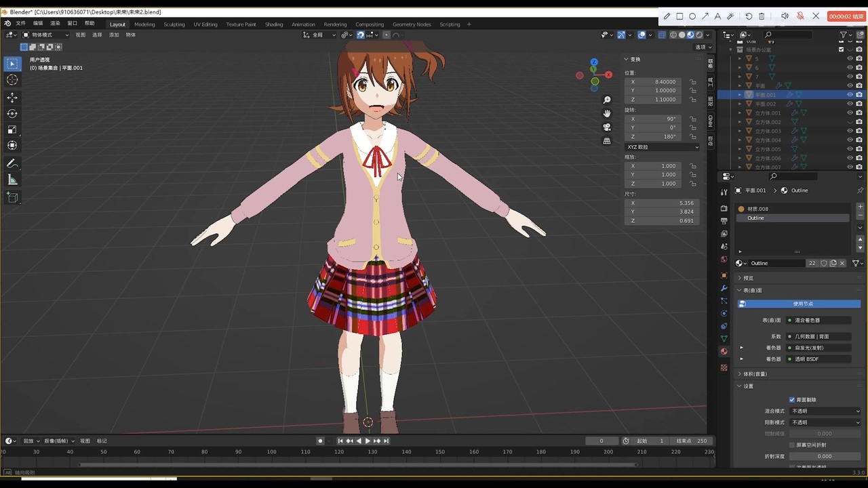Screen dimensions: 868x488
Task: Select the Cursor tool in the viewport toolbar
Action: coord(12,80)
